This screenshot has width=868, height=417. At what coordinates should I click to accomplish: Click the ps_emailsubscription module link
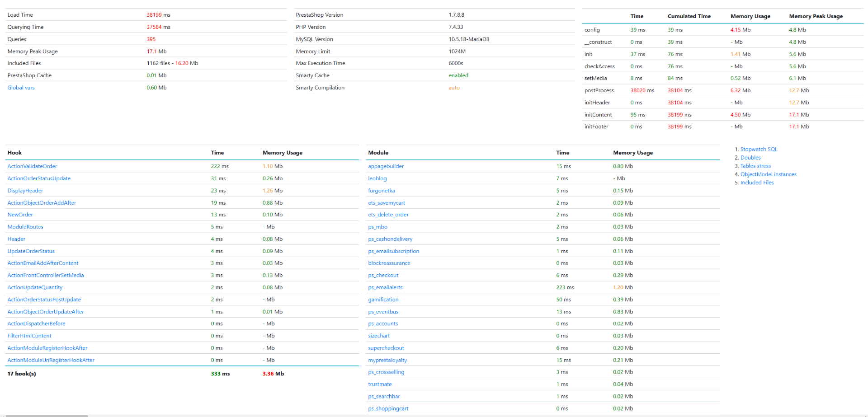[394, 251]
